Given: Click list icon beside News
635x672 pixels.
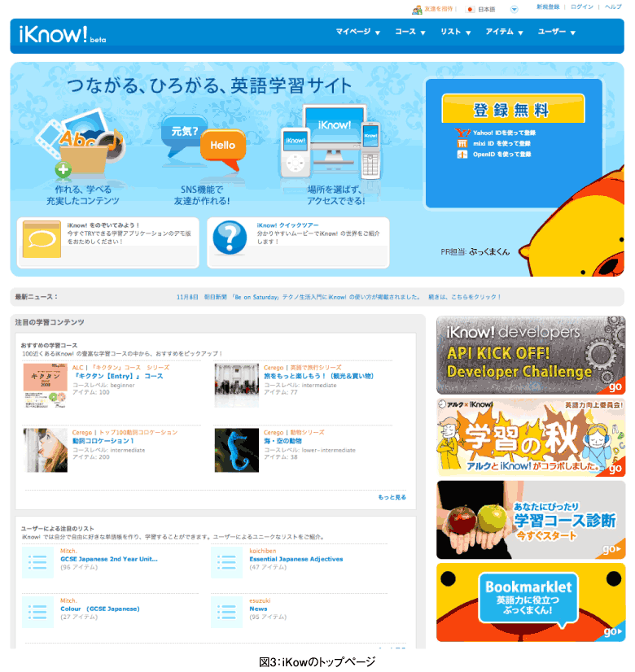Looking at the screenshot, I should pyautogui.click(x=226, y=612).
